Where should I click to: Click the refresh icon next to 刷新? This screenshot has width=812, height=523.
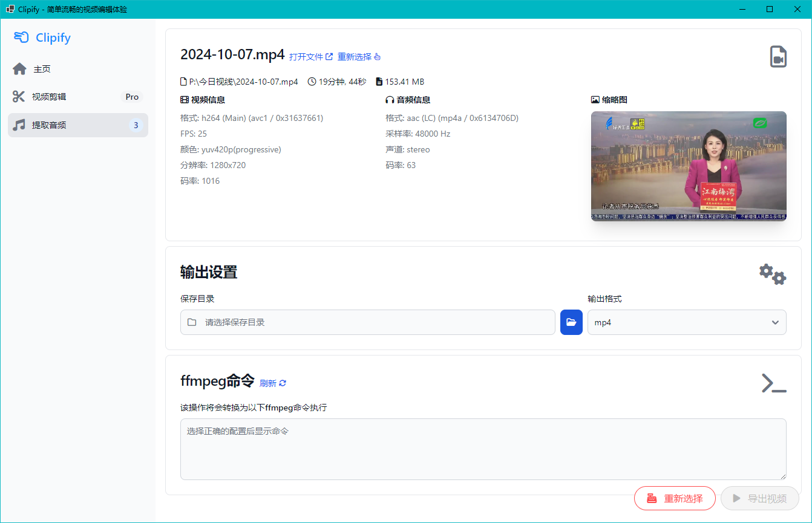(283, 383)
